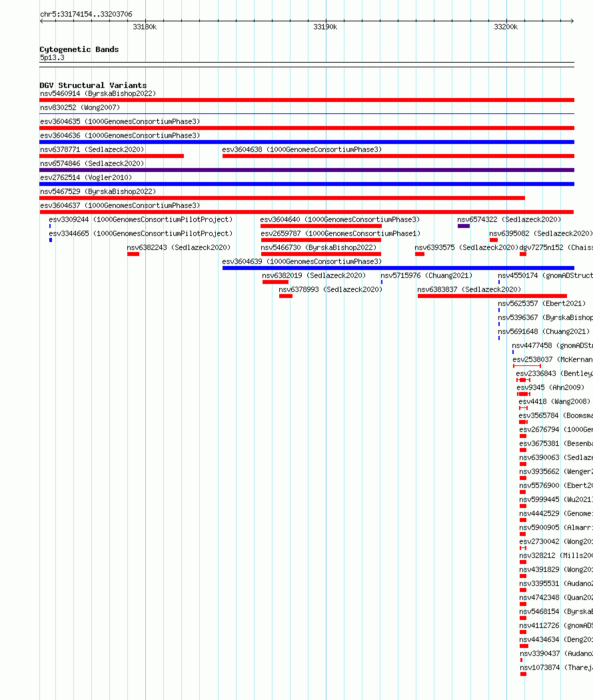Open the esv2538037 variant label
The image size is (593, 700).
point(552,359)
